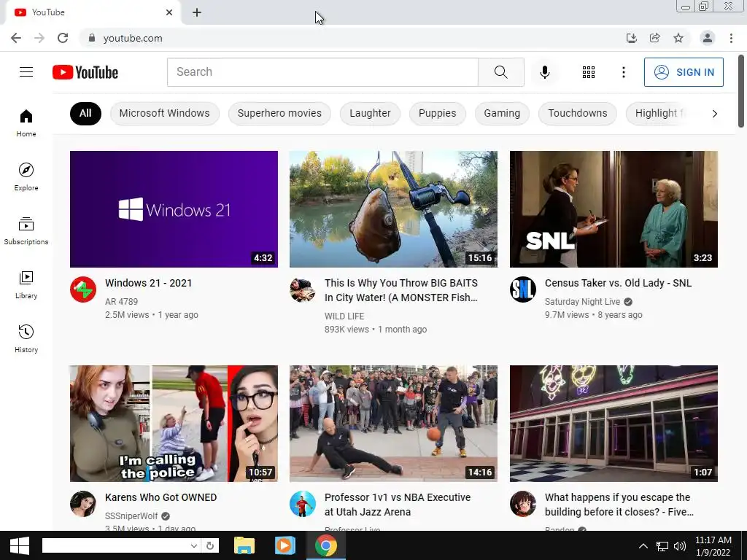The height and width of the screenshot is (560, 747).
Task: Click the 'WILD LIFE' channel name
Action: (344, 316)
